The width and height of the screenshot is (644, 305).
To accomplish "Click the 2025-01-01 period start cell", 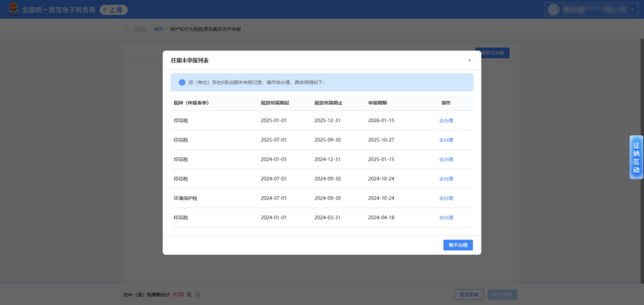I will coord(274,121).
